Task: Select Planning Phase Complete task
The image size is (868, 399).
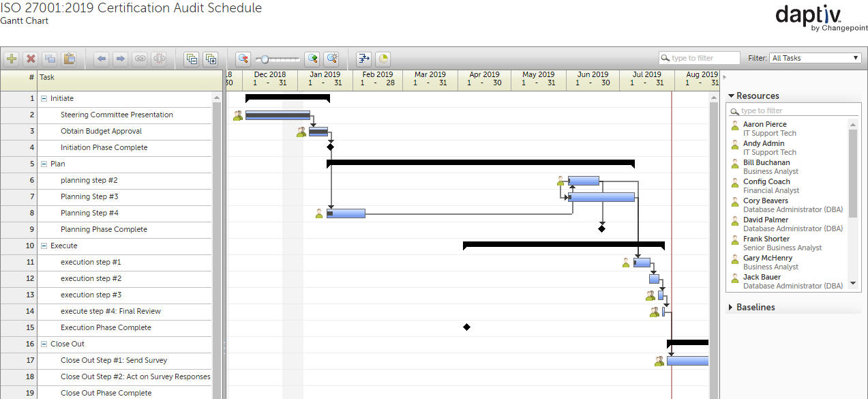Action: coord(104,229)
